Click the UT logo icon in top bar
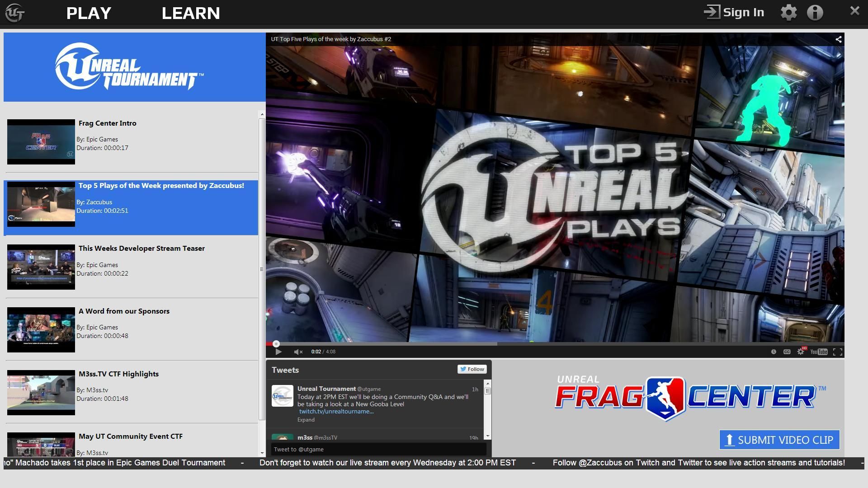This screenshot has width=868, height=488. pos(15,13)
